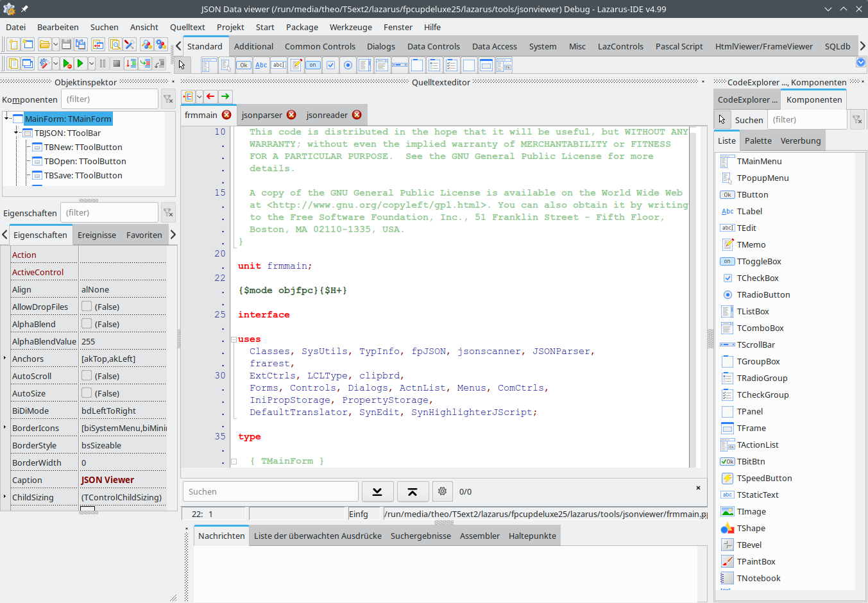This screenshot has height=603, width=868.
Task: Select TMainMenu in the Standard palette toolbar
Action: (x=208, y=65)
